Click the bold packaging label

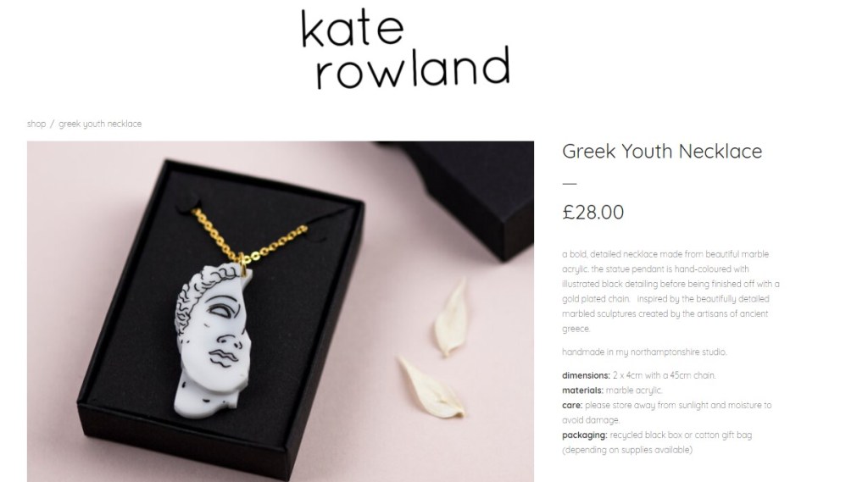[585, 435]
